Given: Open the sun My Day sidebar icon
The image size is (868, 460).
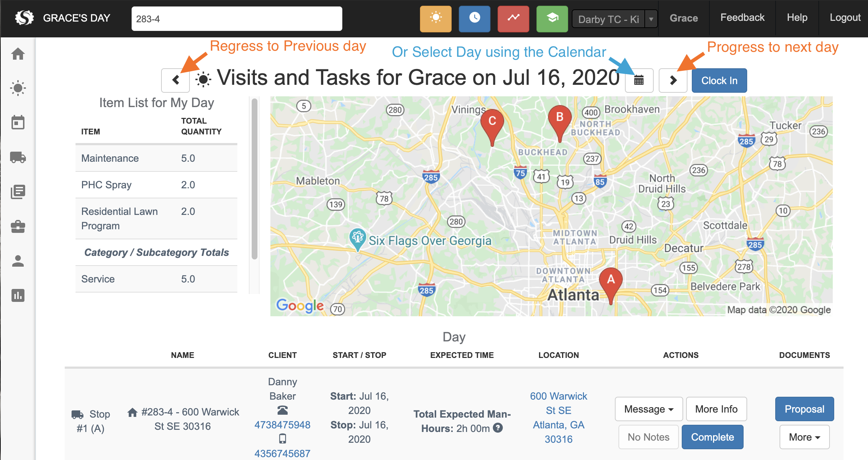Looking at the screenshot, I should pos(18,88).
